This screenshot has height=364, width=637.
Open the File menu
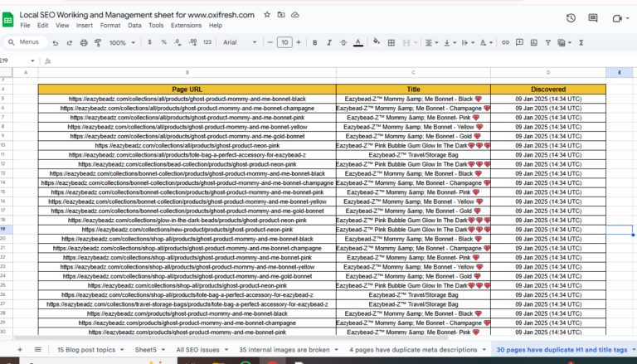click(x=25, y=25)
